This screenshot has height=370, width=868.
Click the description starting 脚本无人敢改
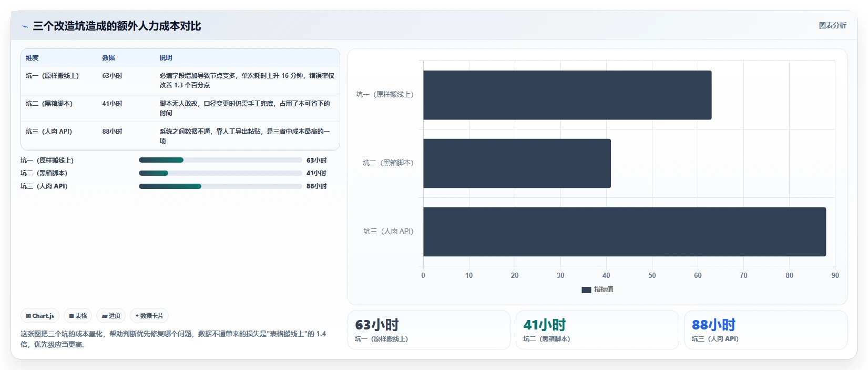click(245, 108)
